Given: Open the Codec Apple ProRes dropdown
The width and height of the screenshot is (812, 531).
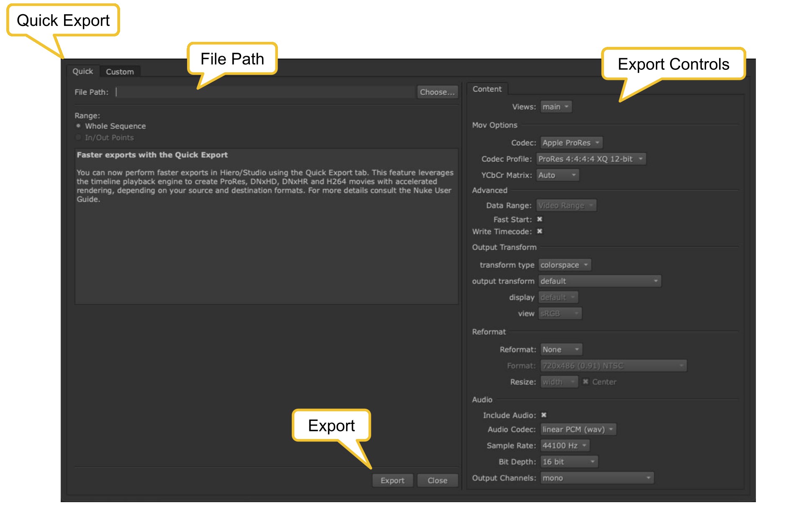Looking at the screenshot, I should click(571, 143).
